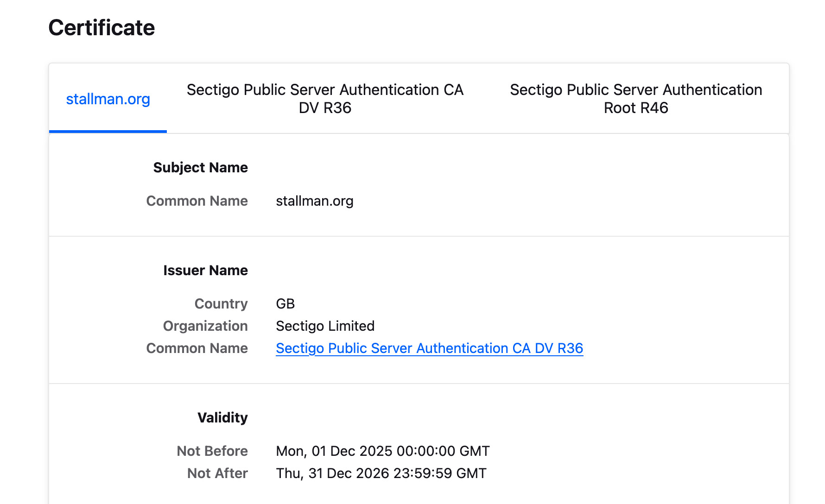Click the blue active-tab underline indicator
This screenshot has height=504, width=825.
(108, 132)
